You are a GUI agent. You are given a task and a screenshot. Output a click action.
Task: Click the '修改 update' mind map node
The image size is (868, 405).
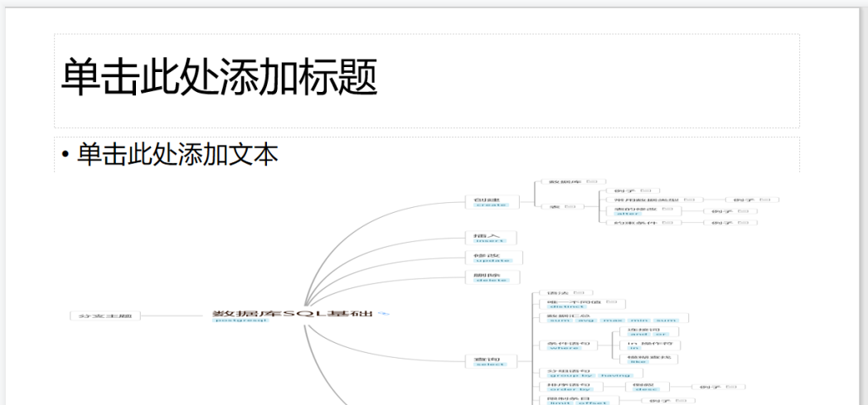[493, 258]
